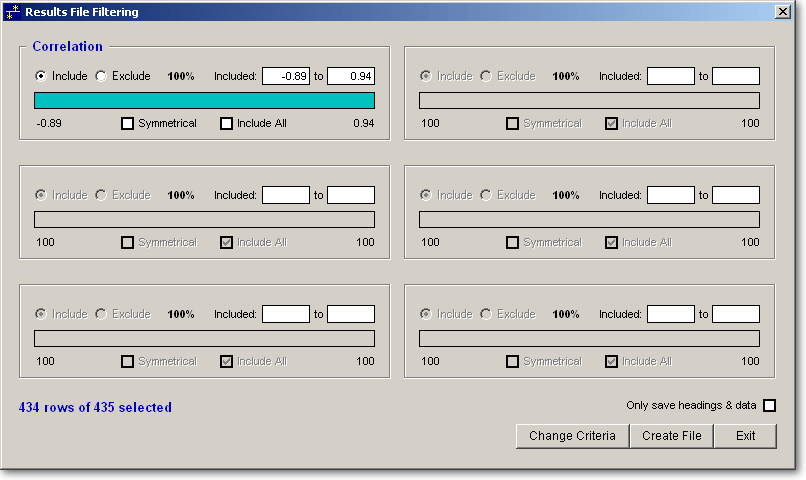
Task: Click the first Included field in the top-right panel
Action: tap(670, 76)
